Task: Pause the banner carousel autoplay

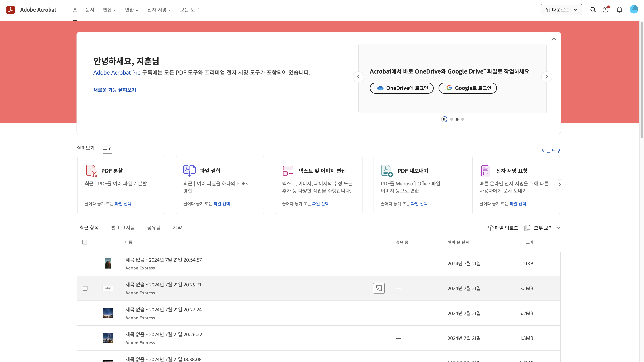Action: (444, 119)
